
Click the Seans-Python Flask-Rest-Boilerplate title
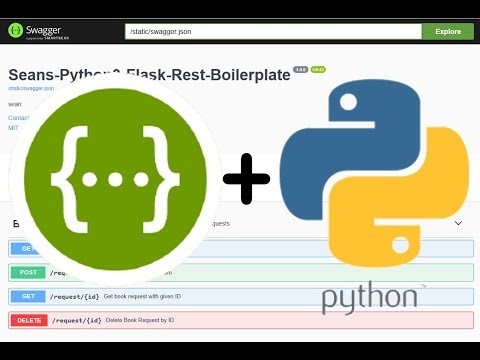(149, 75)
